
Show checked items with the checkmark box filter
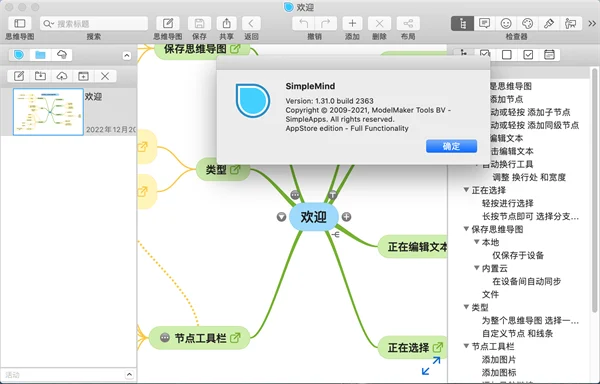coord(528,55)
